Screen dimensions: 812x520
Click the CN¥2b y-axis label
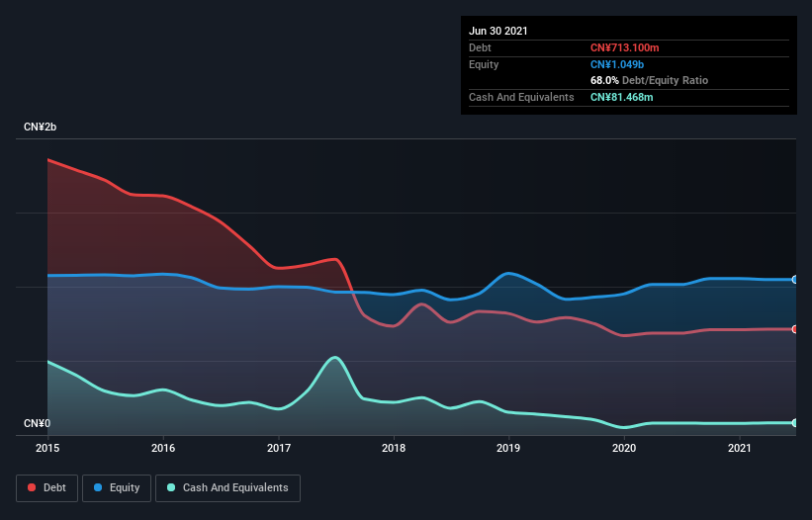(40, 127)
